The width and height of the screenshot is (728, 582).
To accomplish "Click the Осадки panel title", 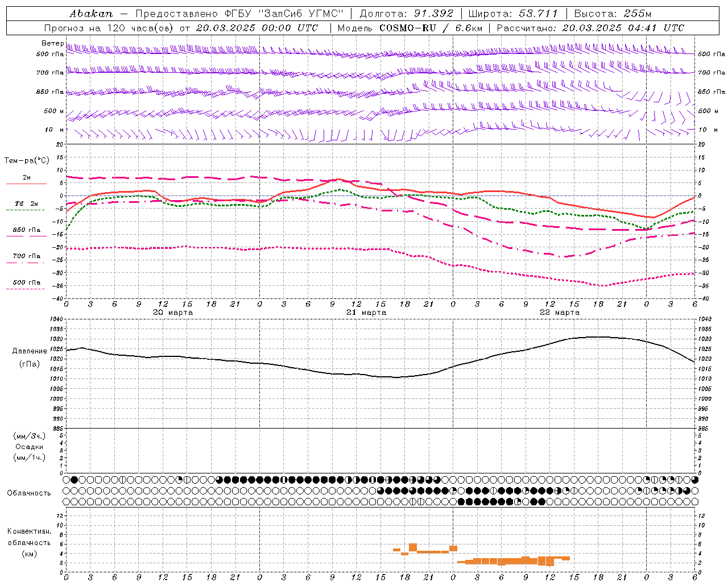I will (30, 447).
